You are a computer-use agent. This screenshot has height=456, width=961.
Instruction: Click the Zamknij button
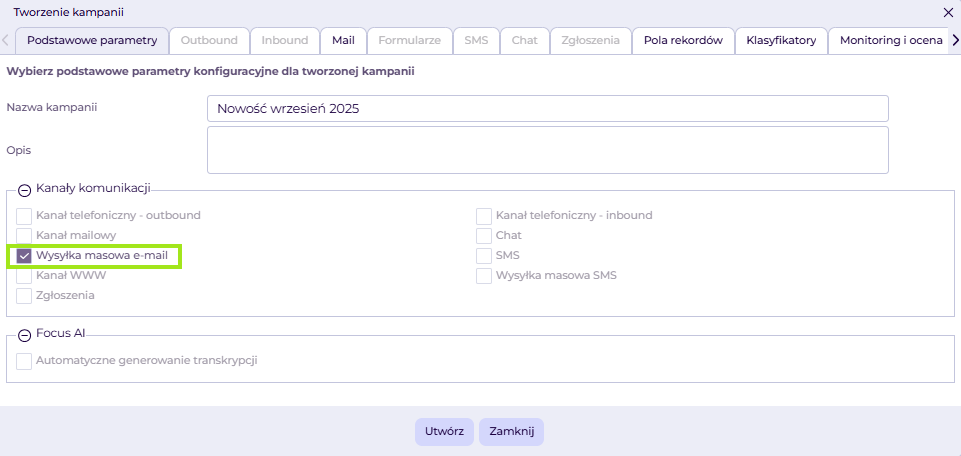click(512, 431)
